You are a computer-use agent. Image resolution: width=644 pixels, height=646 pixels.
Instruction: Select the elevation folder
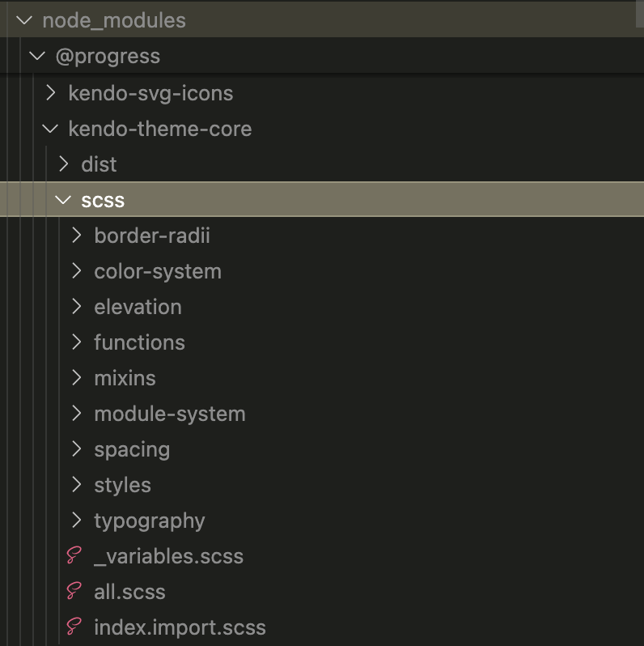coord(138,307)
